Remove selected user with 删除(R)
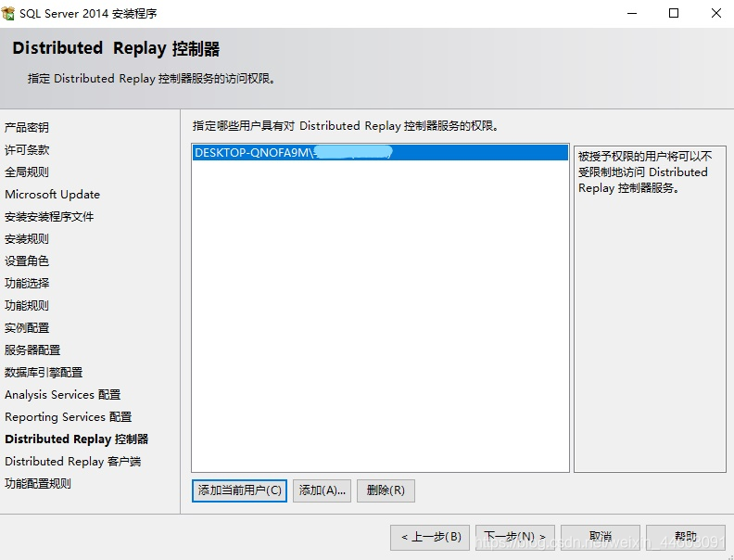The width and height of the screenshot is (734, 560). [x=386, y=490]
